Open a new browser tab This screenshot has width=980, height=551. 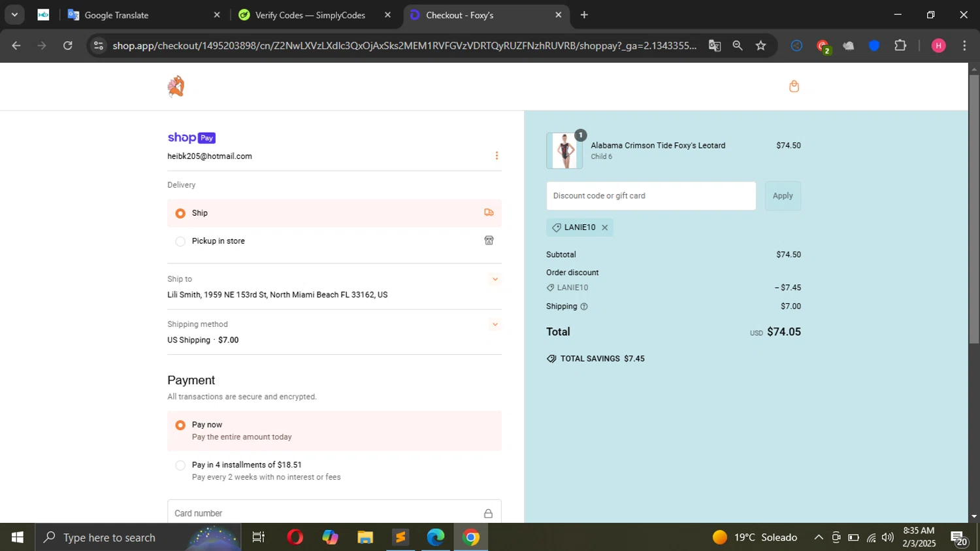(x=584, y=15)
